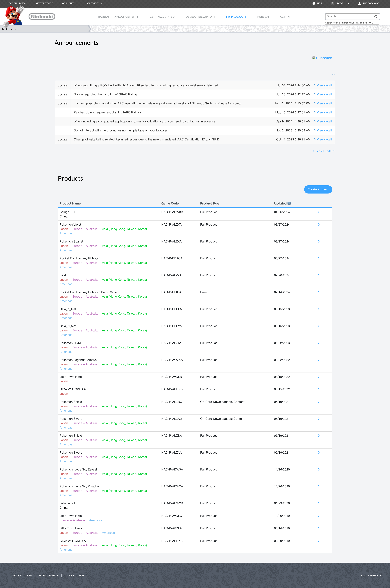The width and height of the screenshot is (390, 588).
Task: Open the Pokemon Violet row arrow
Action: point(319,225)
